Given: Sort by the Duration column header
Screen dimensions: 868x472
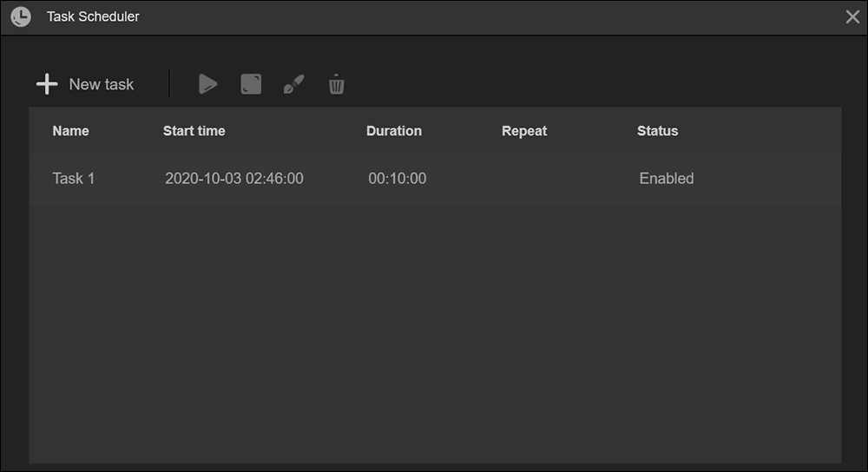Looking at the screenshot, I should (x=394, y=131).
